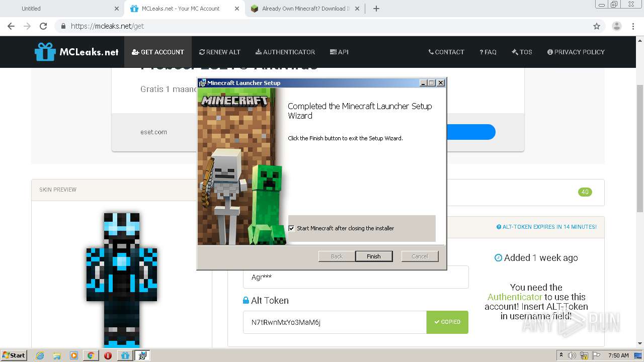The image size is (644, 362).
Task: View the Privacy Policy page
Action: (x=576, y=52)
